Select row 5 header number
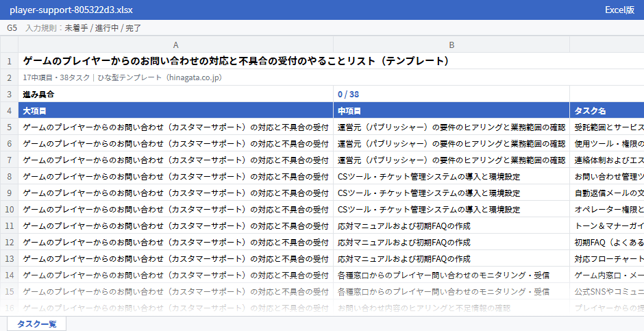644x331 pixels. 9,127
